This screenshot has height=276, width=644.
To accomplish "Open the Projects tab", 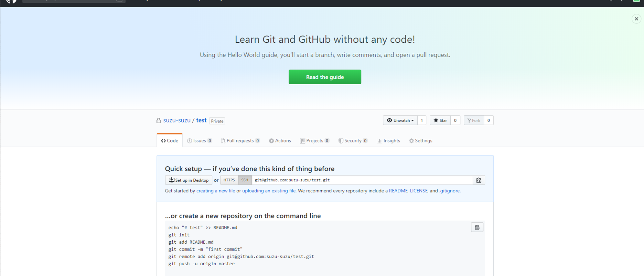I will point(315,140).
